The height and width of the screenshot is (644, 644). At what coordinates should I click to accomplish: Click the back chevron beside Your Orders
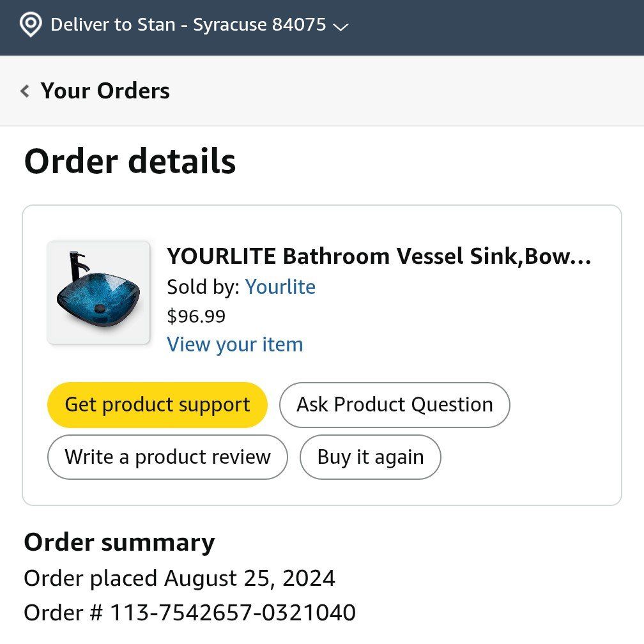24,91
